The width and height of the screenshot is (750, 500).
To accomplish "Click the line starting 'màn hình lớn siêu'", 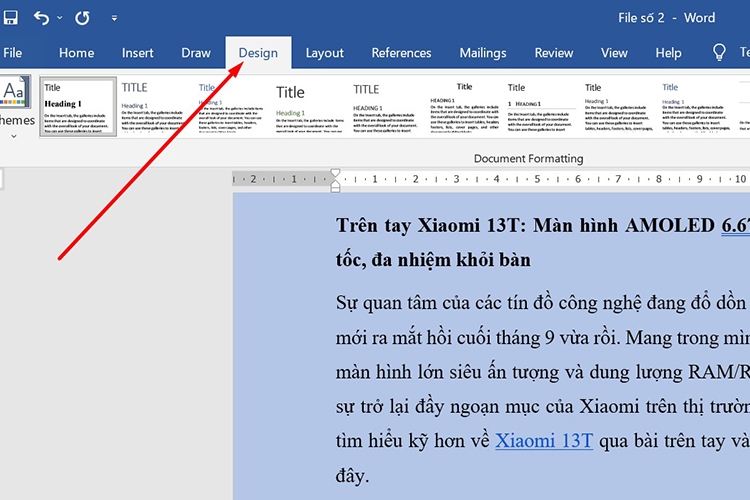I will [542, 372].
